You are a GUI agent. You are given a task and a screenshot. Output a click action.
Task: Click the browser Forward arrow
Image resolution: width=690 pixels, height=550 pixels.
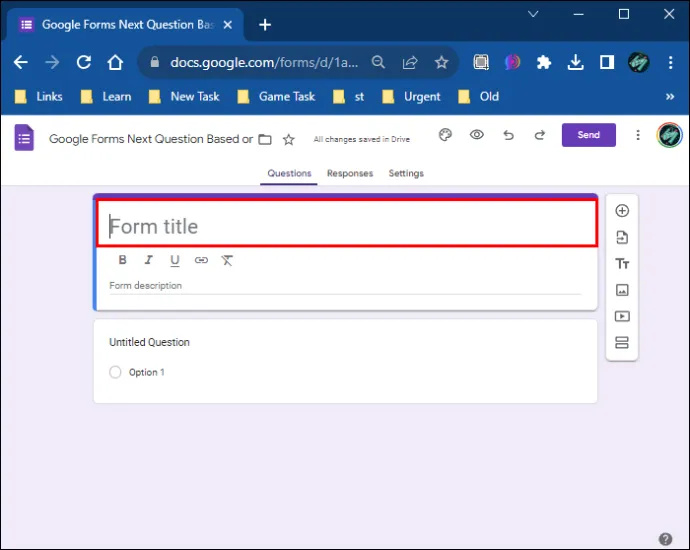click(x=52, y=62)
